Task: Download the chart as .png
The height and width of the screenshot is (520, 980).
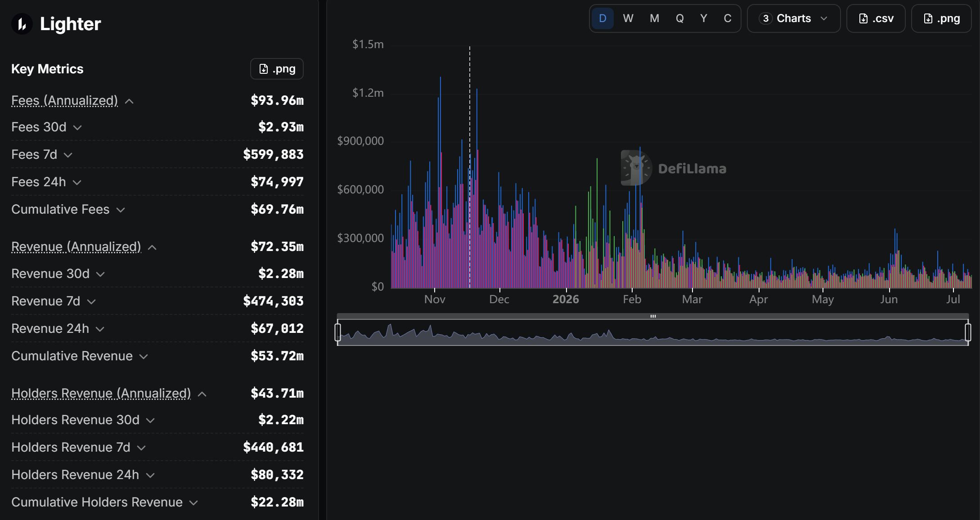Action: coord(941,18)
